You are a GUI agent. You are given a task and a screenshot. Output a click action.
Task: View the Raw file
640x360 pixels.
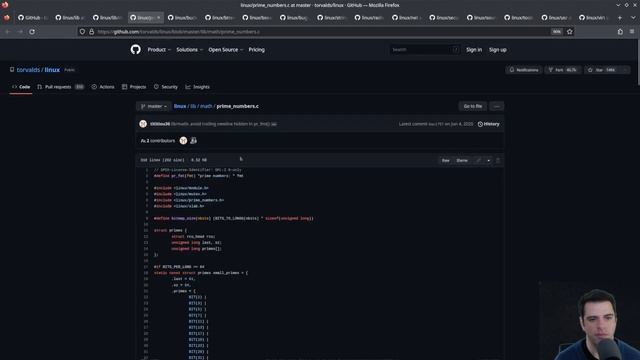click(x=446, y=160)
